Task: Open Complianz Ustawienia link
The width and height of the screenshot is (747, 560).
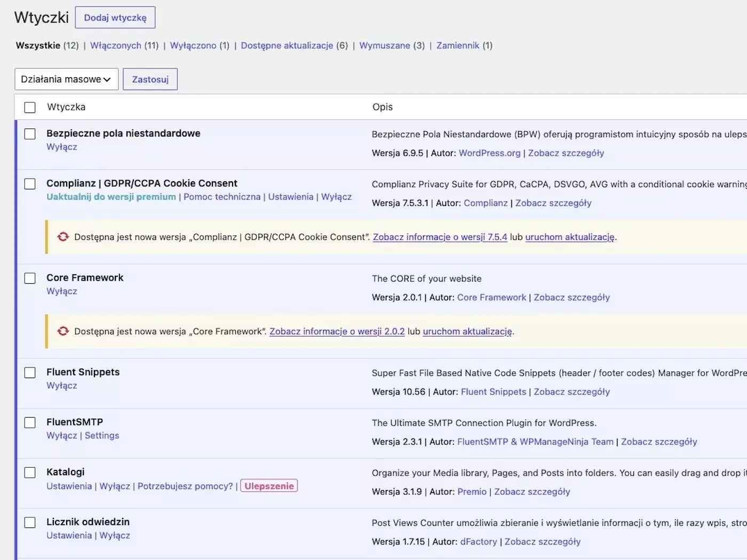Action: (291, 197)
